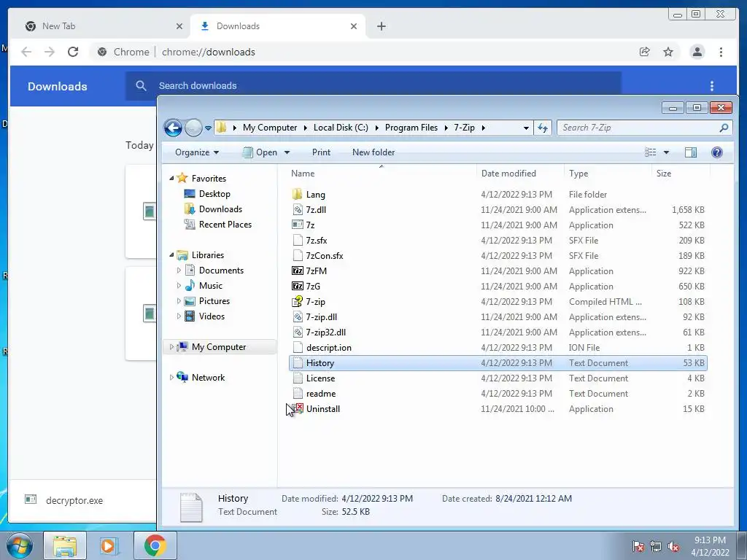Switch to the New Tab tab in Chrome

[x=104, y=26]
